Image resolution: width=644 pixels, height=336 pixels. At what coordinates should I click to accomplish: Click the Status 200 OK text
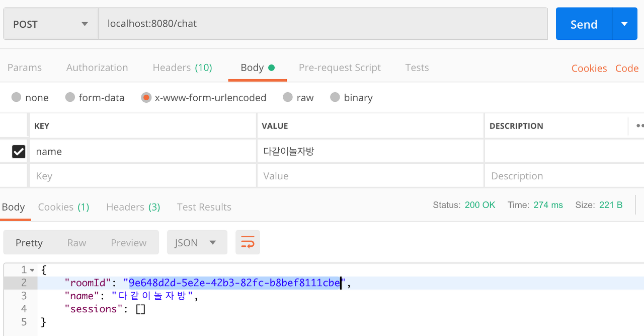[464, 205]
